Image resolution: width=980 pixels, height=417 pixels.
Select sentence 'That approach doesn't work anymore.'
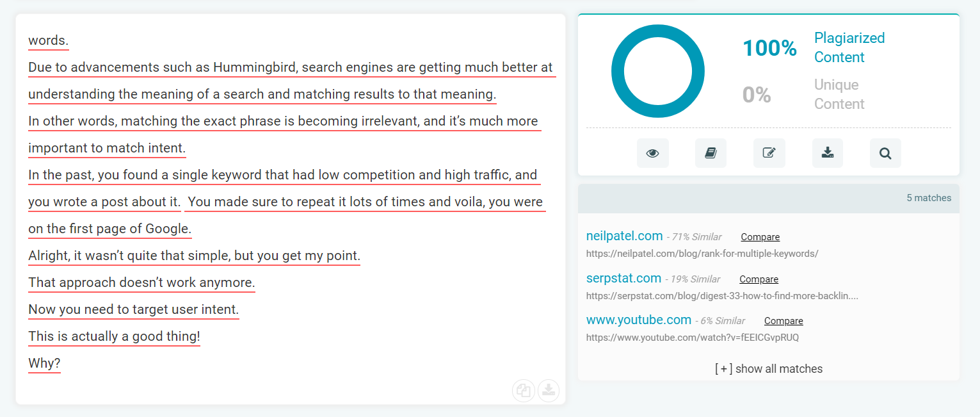point(141,282)
